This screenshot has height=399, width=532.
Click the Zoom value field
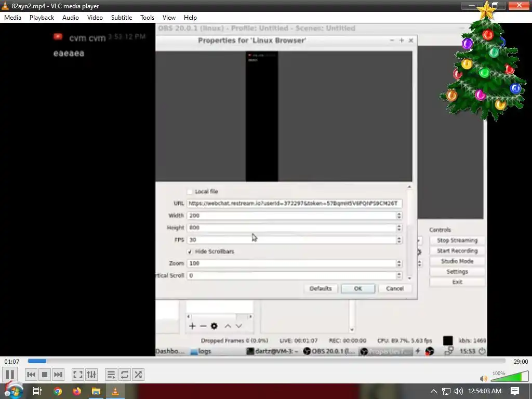pos(292,263)
